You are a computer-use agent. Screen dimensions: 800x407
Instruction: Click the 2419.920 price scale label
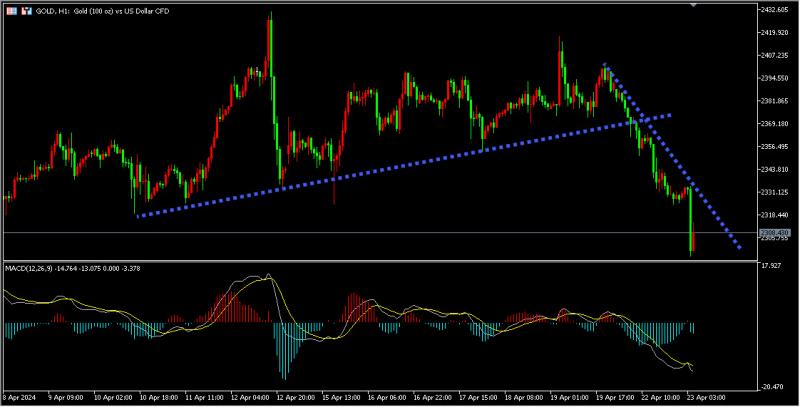point(776,33)
